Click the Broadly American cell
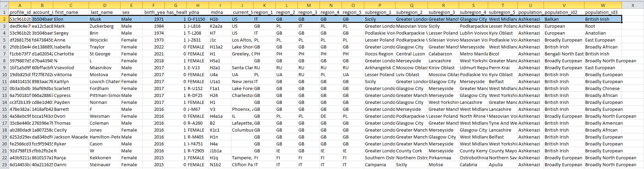644x169 pixels. click(602, 123)
